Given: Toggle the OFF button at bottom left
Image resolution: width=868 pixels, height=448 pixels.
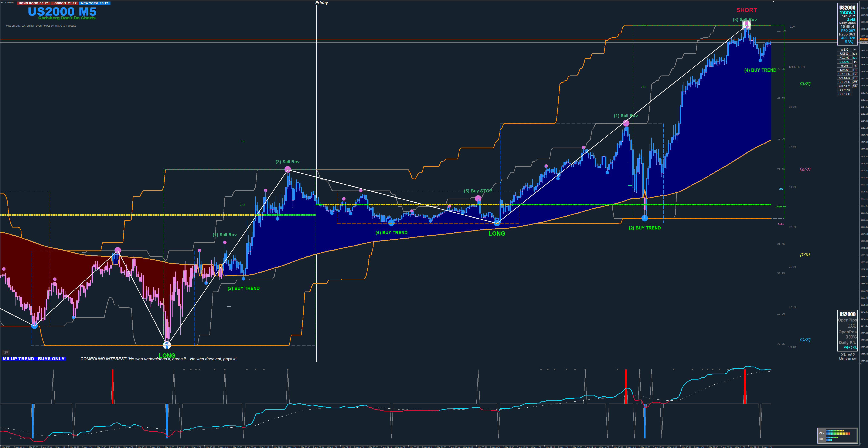Looking at the screenshot, I should pyautogui.click(x=6, y=352).
